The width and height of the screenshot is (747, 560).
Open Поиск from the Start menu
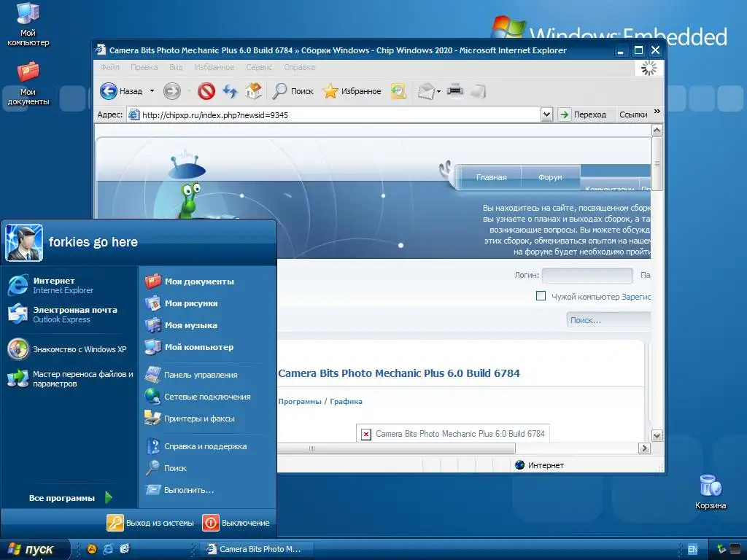click(166, 468)
